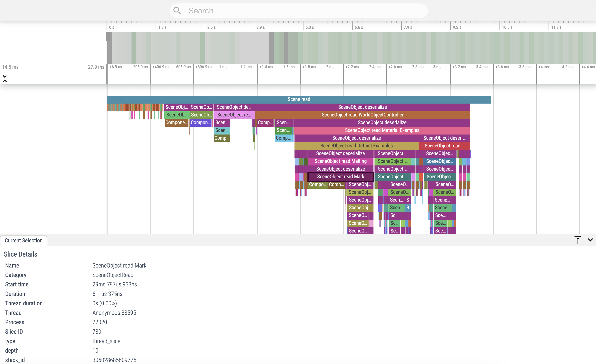The height and width of the screenshot is (364, 596).
Task: Select SceneObject read Material Examples slice
Action: tap(382, 130)
